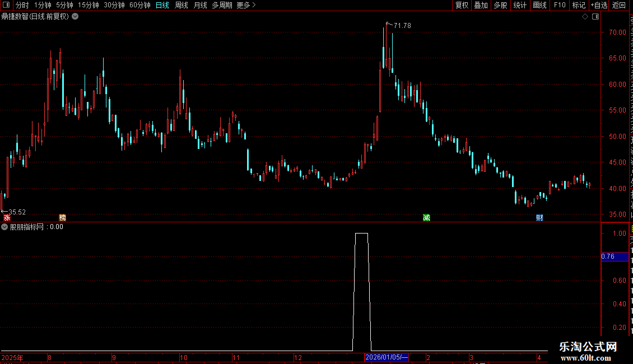The image size is (633, 364).
Task: Click the 60.00 price axis label
Action: 618,85
